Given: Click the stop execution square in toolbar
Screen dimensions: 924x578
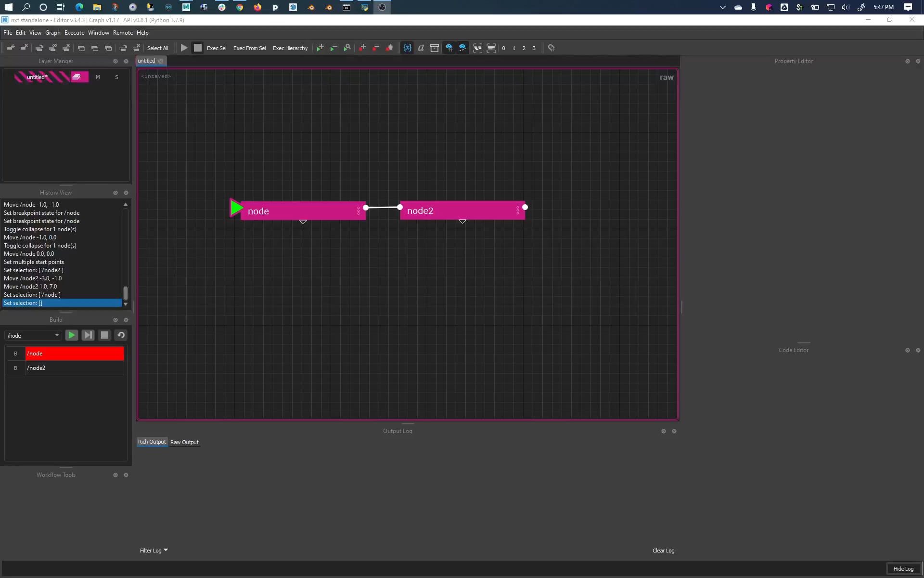Looking at the screenshot, I should [197, 48].
